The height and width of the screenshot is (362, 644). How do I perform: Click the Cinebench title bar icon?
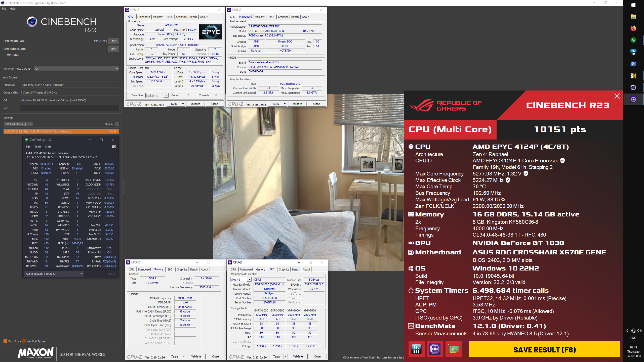[3, 3]
